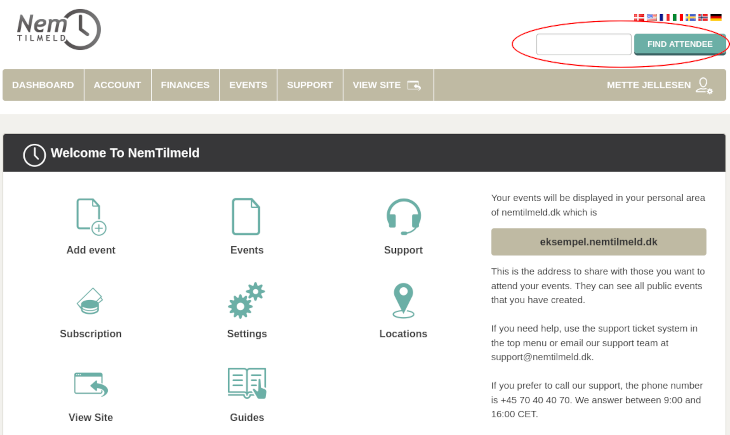Switch language using the German flag
730x435 pixels.
click(x=716, y=18)
